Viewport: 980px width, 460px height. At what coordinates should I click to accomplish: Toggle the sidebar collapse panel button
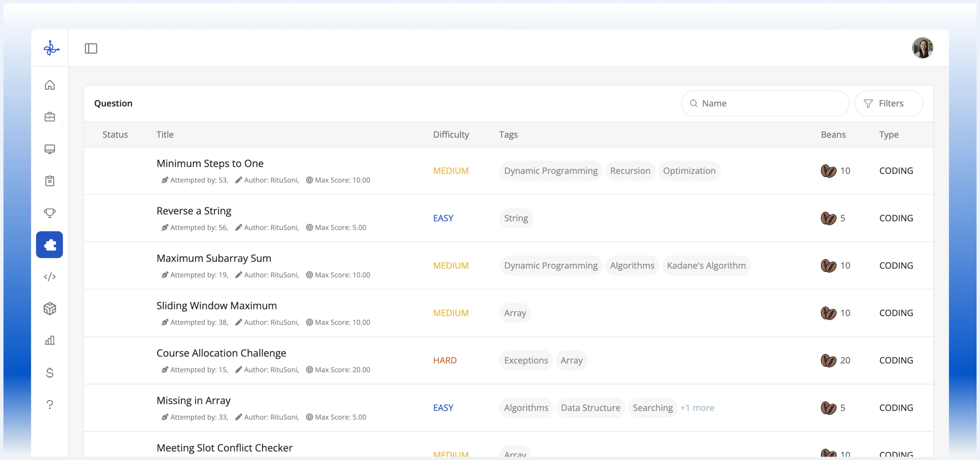click(x=91, y=48)
